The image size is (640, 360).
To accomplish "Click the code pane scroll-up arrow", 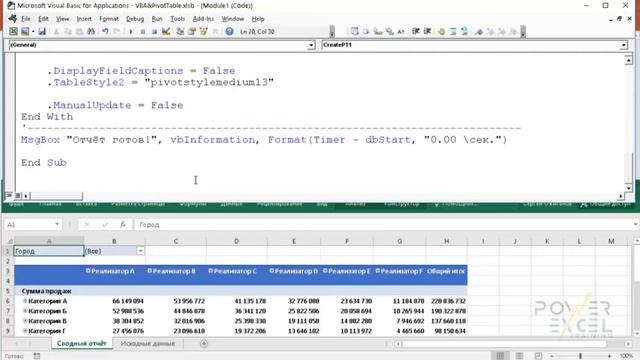I will [628, 60].
